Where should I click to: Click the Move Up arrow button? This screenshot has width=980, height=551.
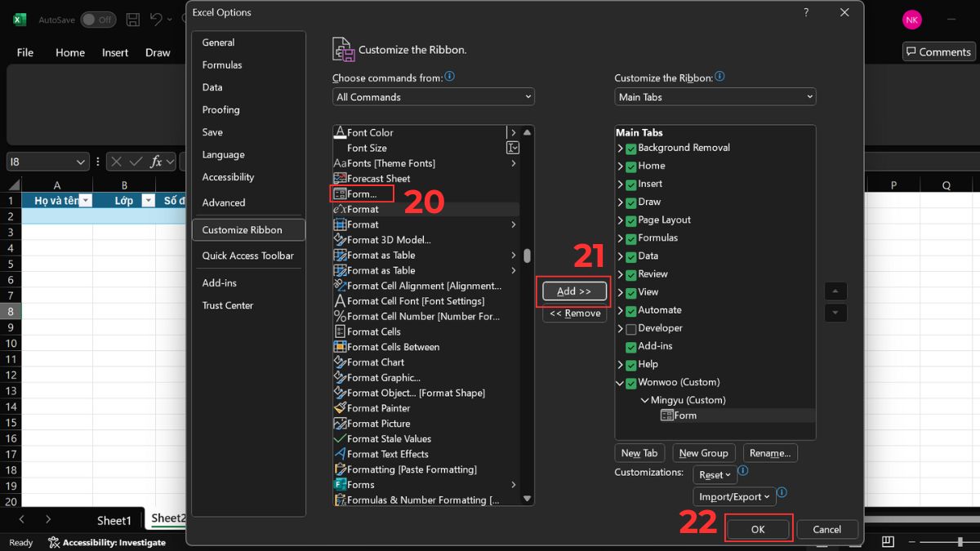pos(835,291)
